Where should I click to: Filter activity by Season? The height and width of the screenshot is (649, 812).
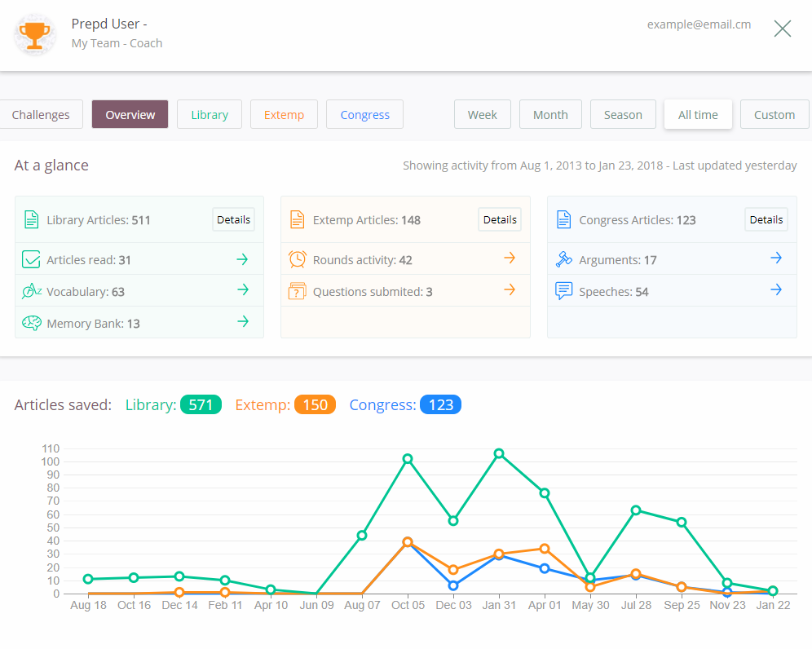623,114
